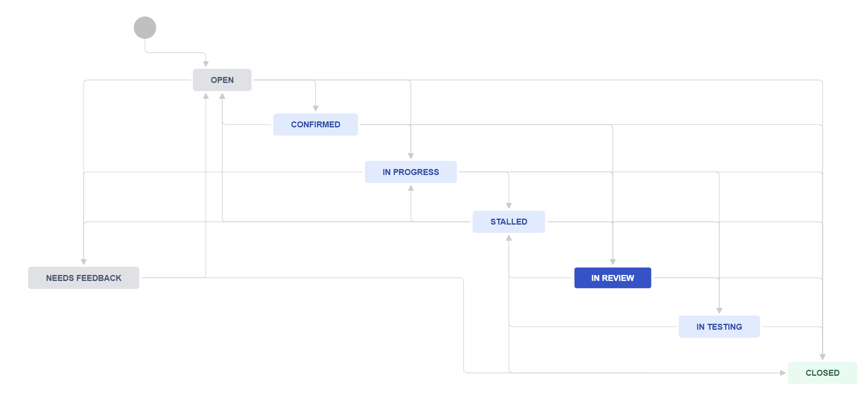This screenshot has height=396, width=868.
Task: Click arrowhead pointing down into OPEN
Action: click(x=206, y=64)
